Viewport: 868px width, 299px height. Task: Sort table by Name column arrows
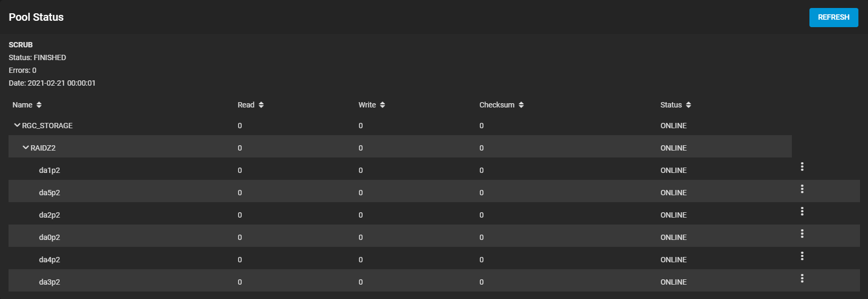(x=39, y=105)
